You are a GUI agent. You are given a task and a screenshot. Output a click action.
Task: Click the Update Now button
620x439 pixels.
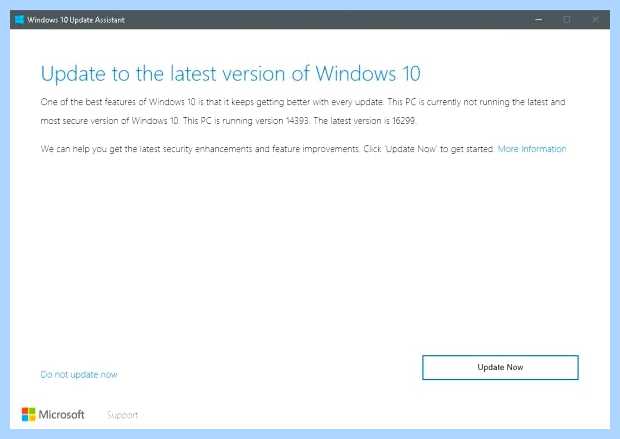coord(500,367)
